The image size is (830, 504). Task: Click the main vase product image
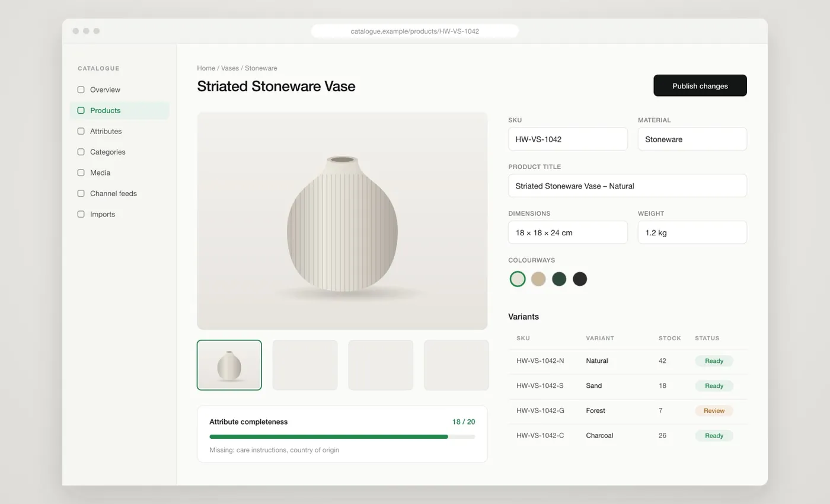pos(342,221)
